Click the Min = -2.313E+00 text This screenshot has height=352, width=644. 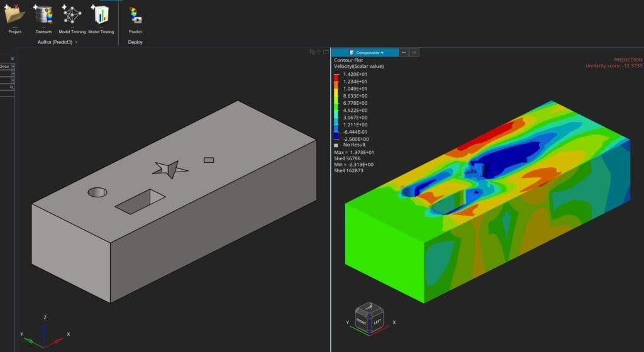[x=353, y=165]
